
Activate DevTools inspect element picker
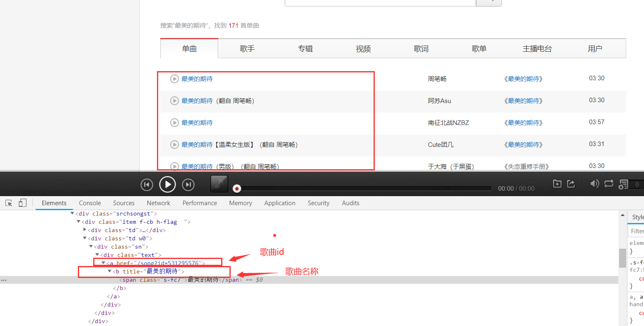click(9, 203)
